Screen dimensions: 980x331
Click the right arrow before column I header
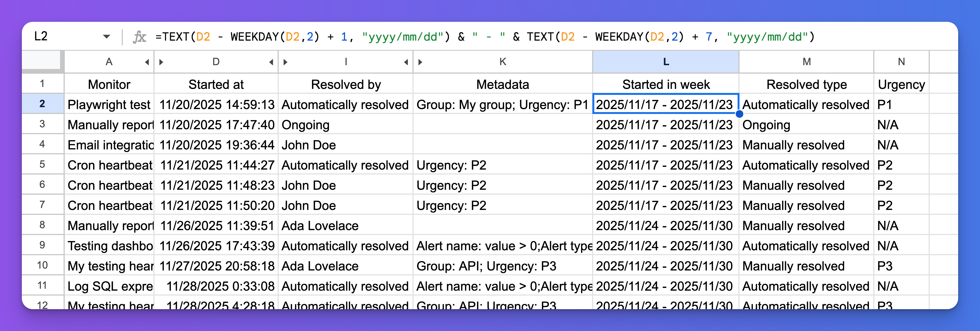pos(285,62)
